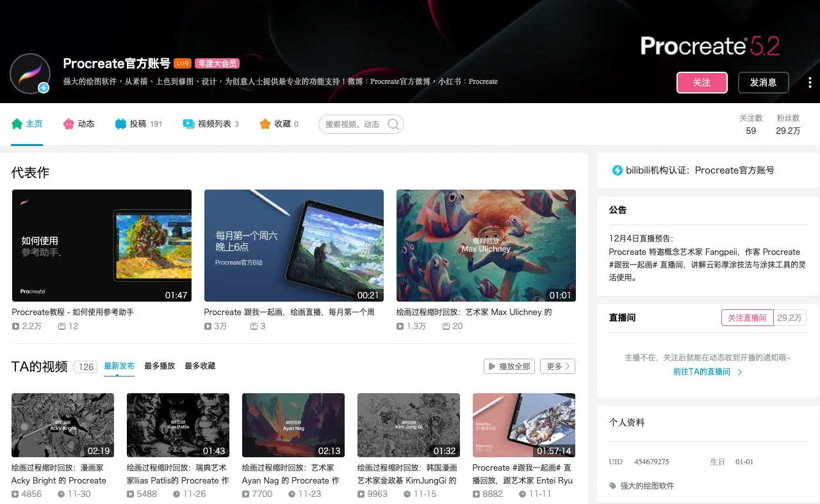Viewport: 820px width, 504px height.
Task: Click comment icon beside 3
Action: (254, 326)
